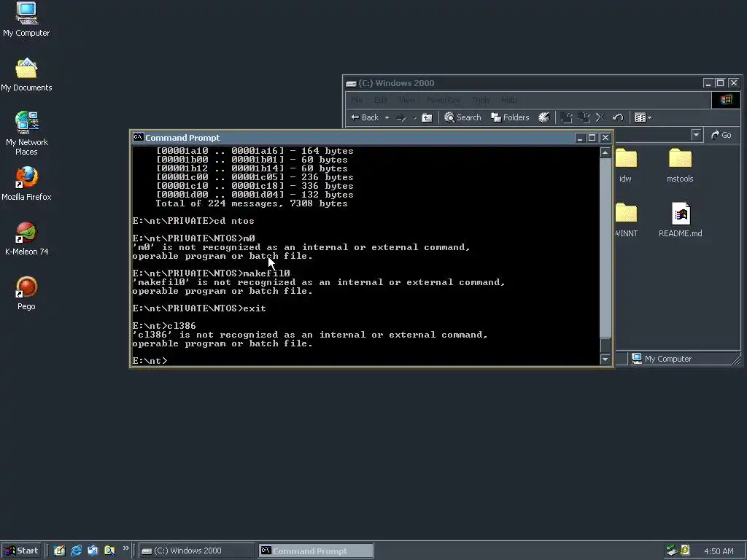Screen dimensions: 747x560
Task: Select the idw folder in Explorer
Action: point(625,165)
